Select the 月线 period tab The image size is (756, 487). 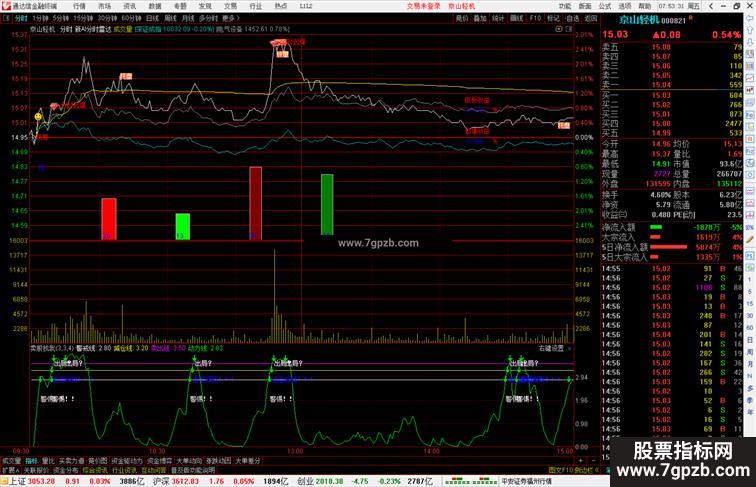188,18
